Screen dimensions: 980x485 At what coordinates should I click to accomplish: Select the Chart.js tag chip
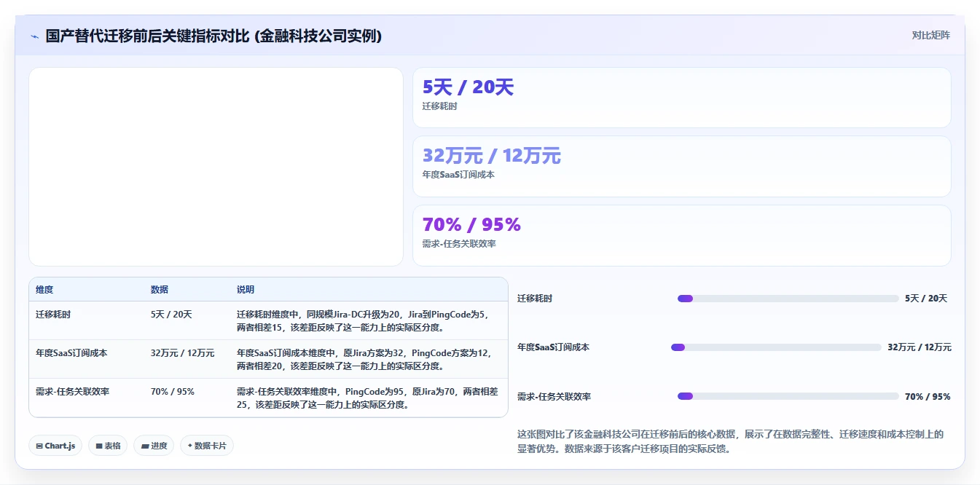pyautogui.click(x=55, y=446)
